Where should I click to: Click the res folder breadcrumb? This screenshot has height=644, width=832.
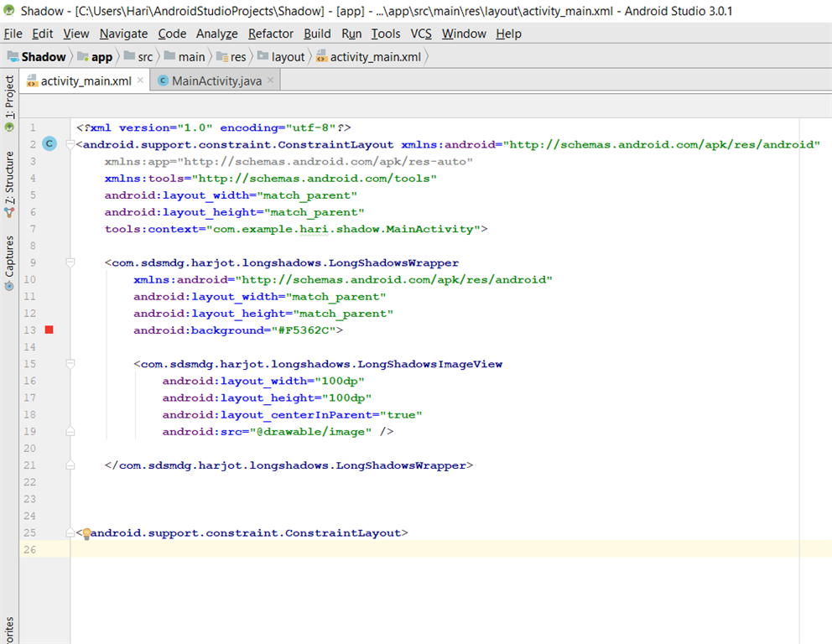[231, 57]
